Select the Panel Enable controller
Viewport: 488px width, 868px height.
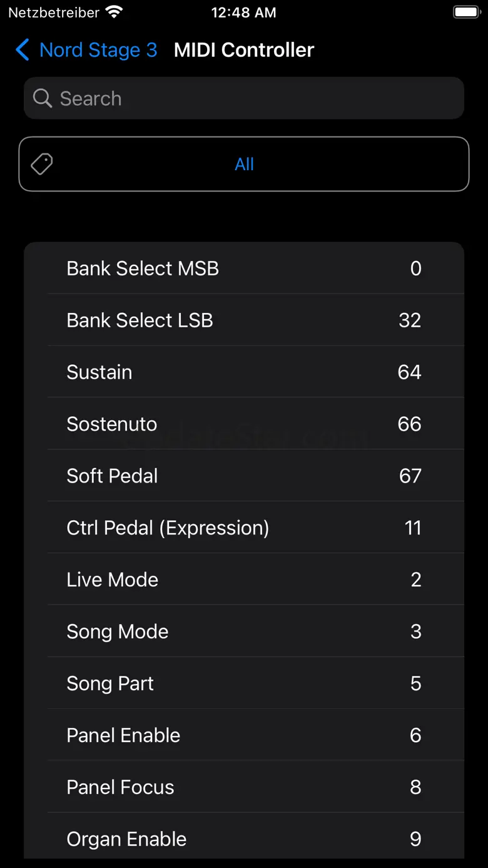pos(244,736)
